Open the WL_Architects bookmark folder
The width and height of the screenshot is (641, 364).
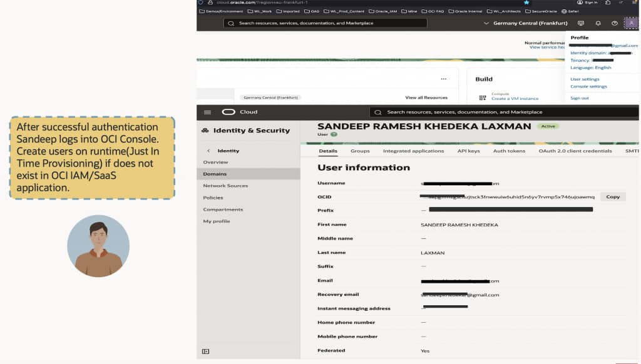coord(504,11)
